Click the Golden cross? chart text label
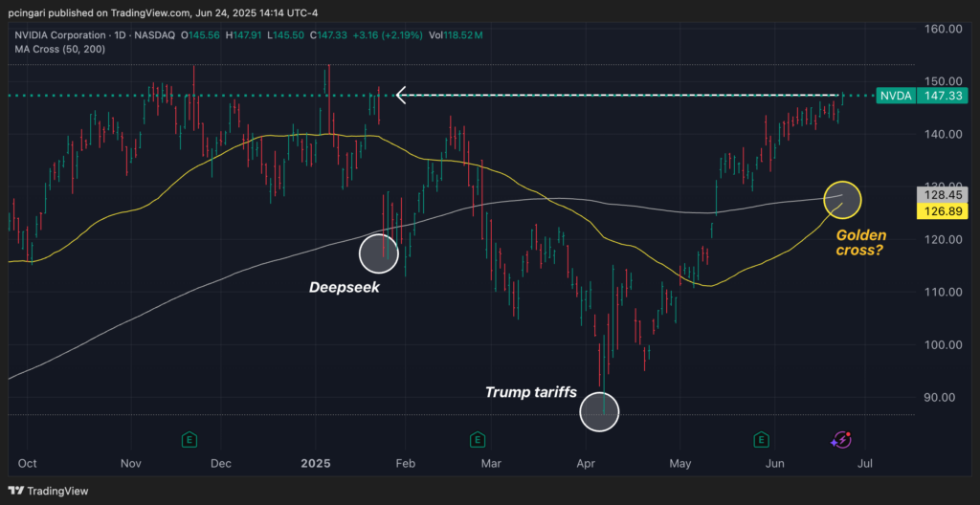Viewport: 980px width, 505px height. pos(862,243)
